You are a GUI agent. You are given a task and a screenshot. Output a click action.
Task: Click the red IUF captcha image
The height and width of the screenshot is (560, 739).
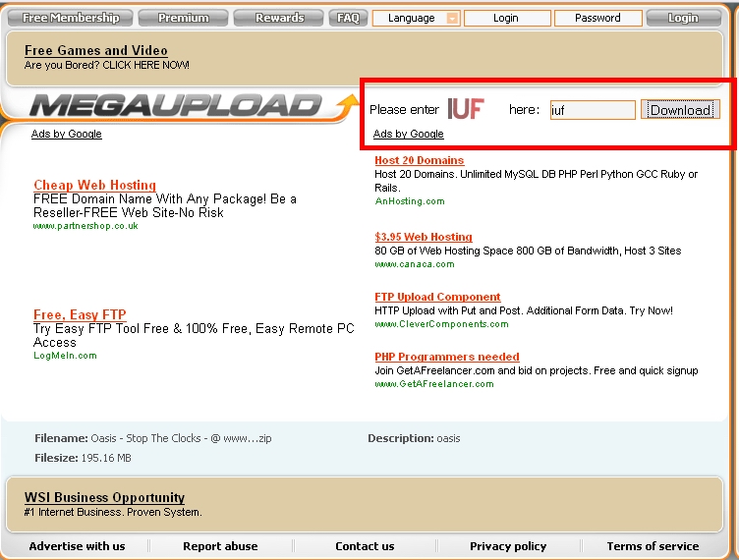coord(466,109)
